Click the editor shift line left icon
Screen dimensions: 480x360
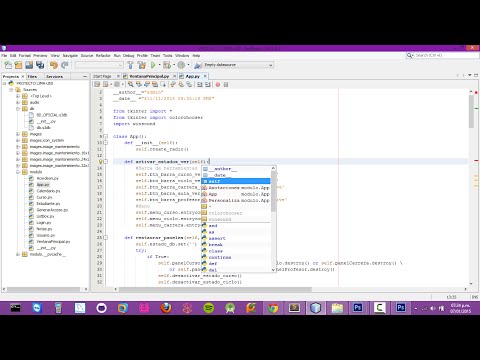pos(199,85)
